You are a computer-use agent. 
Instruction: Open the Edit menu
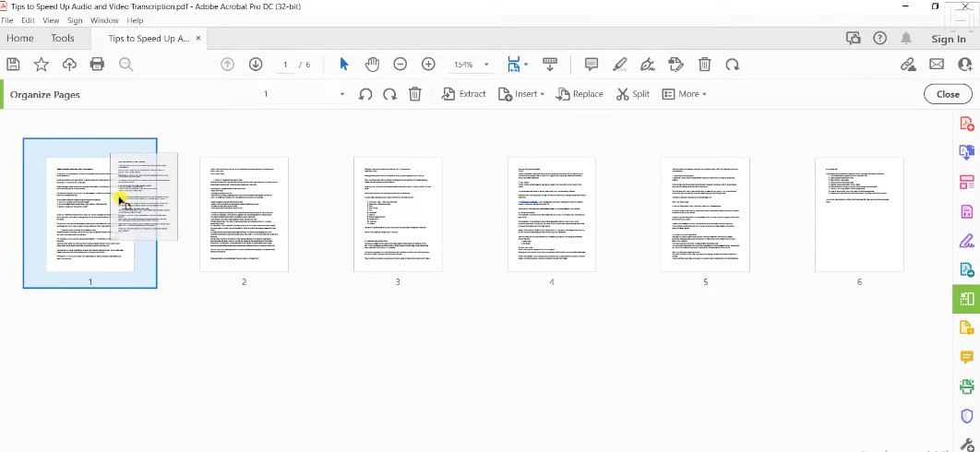[28, 20]
